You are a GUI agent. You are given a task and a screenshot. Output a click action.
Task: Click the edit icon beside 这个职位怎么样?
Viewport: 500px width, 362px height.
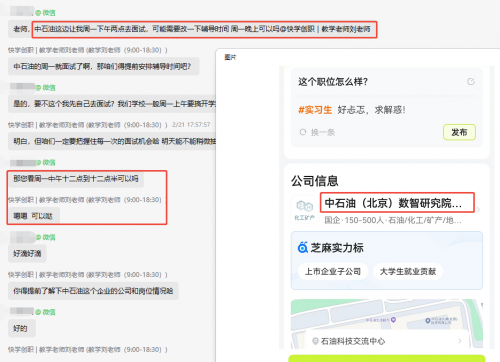(x=471, y=82)
